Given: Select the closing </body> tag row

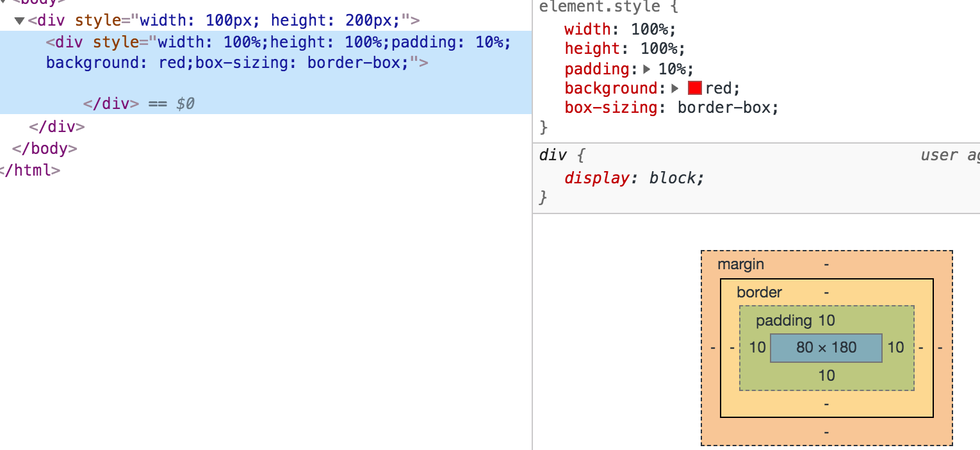Looking at the screenshot, I should click(x=45, y=148).
